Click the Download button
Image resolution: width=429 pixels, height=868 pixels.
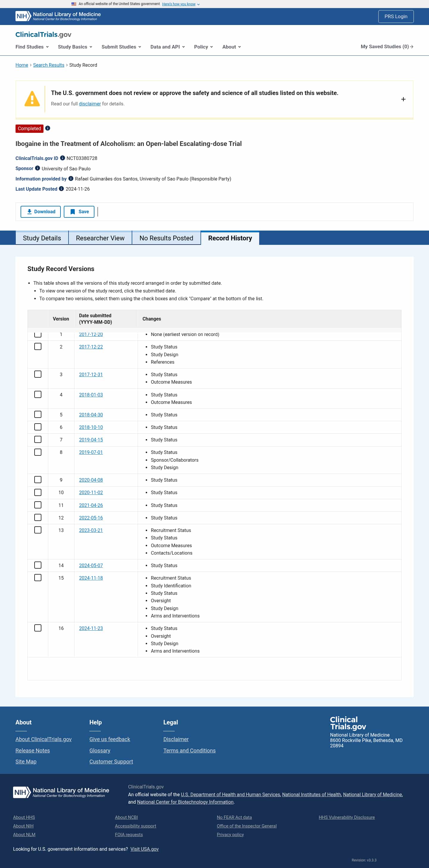(41, 211)
